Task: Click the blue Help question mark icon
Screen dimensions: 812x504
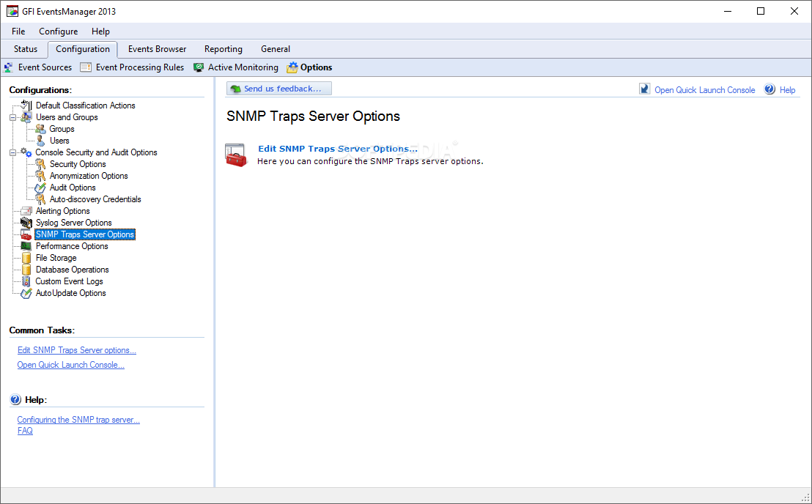Action: (769, 89)
